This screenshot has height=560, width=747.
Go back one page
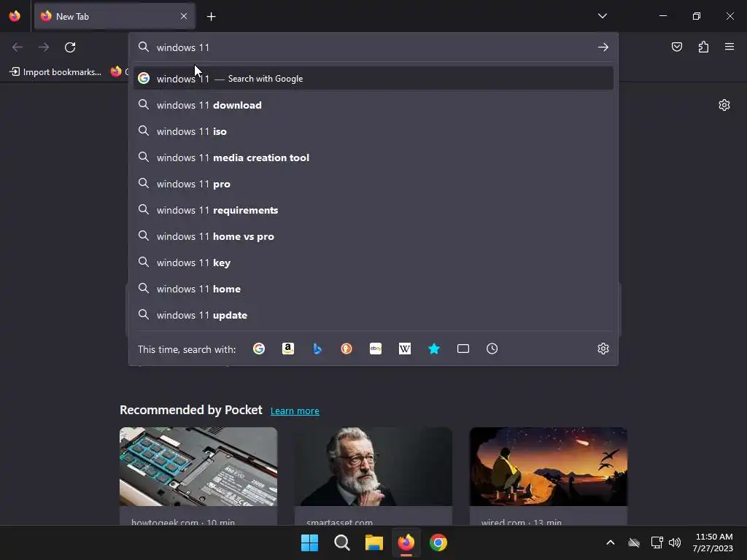18,47
